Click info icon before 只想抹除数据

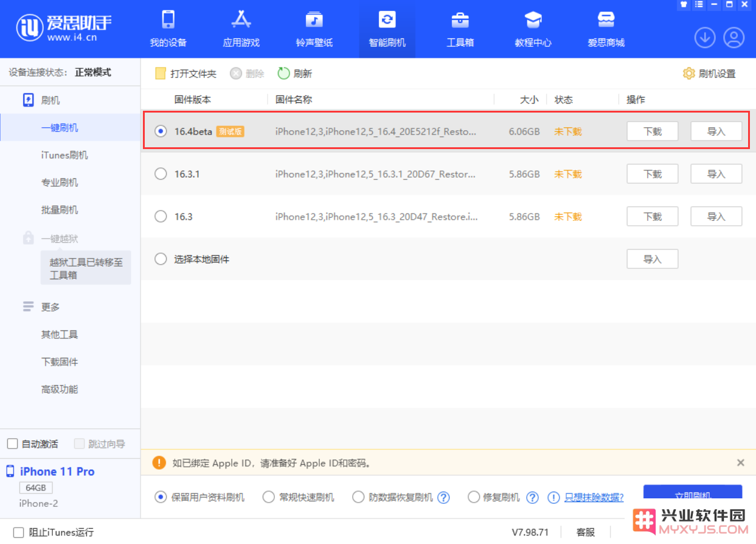[553, 497]
